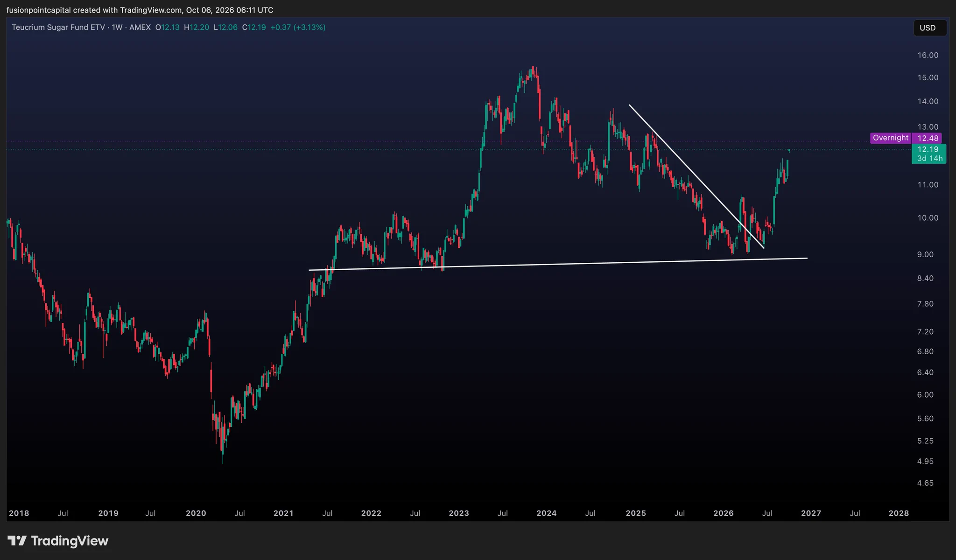Click the 2019 time axis label
The height and width of the screenshot is (560, 956).
(x=108, y=513)
